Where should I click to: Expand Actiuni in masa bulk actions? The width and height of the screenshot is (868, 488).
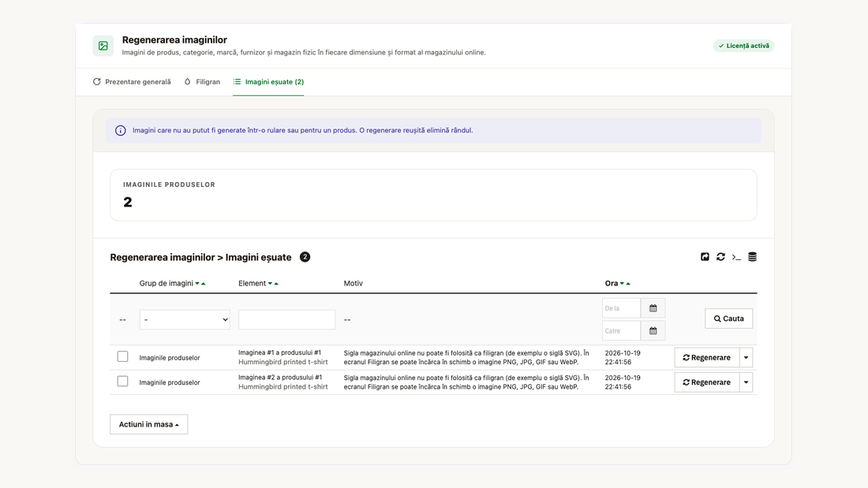[149, 424]
